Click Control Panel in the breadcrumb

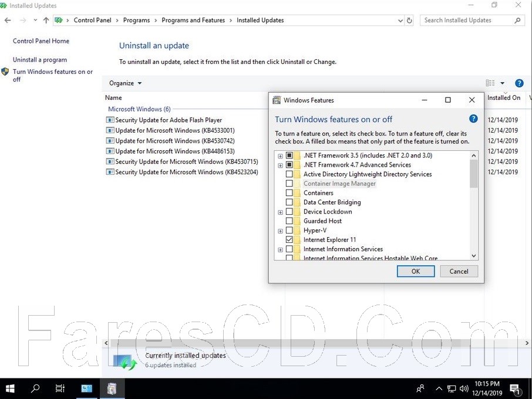pyautogui.click(x=92, y=21)
